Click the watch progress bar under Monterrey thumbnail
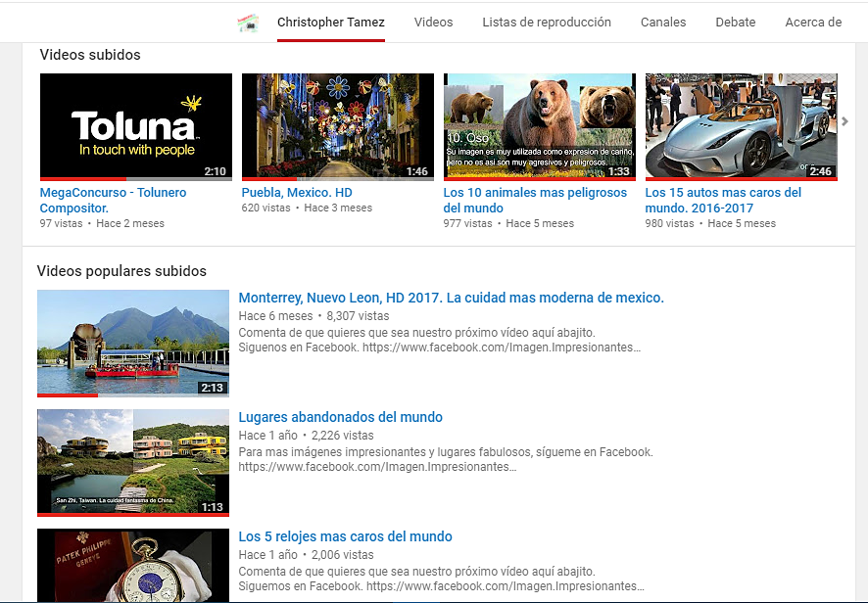868x603 pixels. (x=133, y=395)
